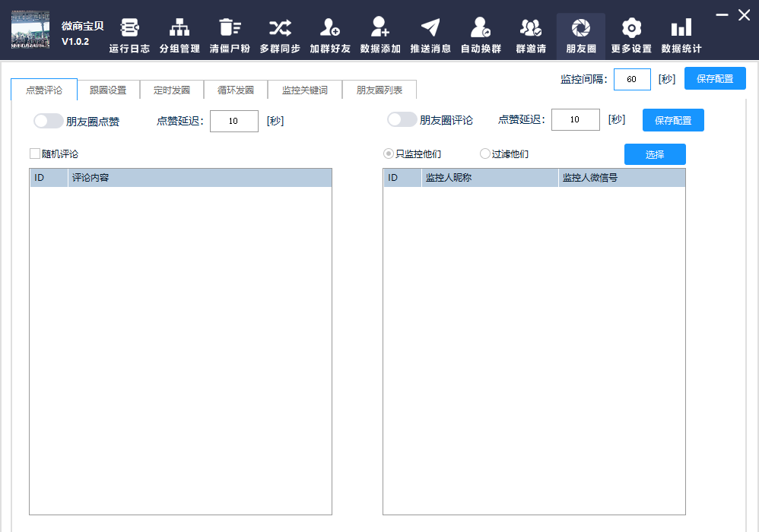Switch to the 跟圈设置 tab
The width and height of the screenshot is (759, 532).
pyautogui.click(x=108, y=90)
